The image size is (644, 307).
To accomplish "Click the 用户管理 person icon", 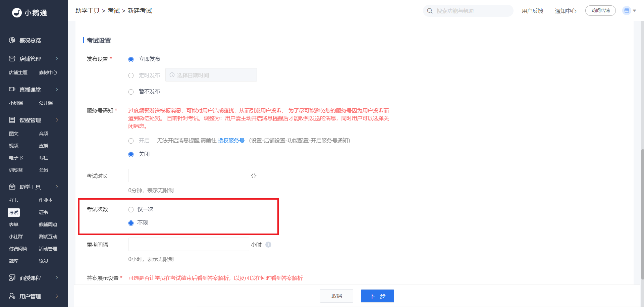I will point(12,296).
